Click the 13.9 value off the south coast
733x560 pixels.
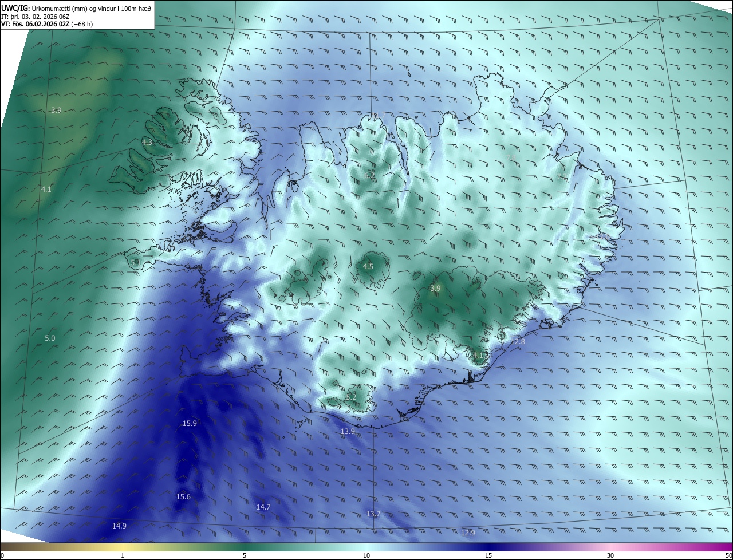pos(348,431)
